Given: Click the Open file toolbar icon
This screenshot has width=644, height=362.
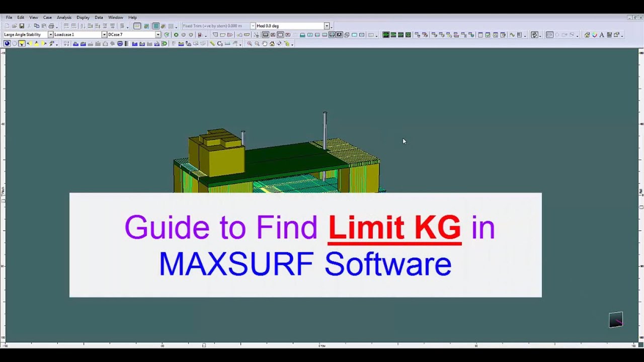Looking at the screenshot, I should coord(14,26).
